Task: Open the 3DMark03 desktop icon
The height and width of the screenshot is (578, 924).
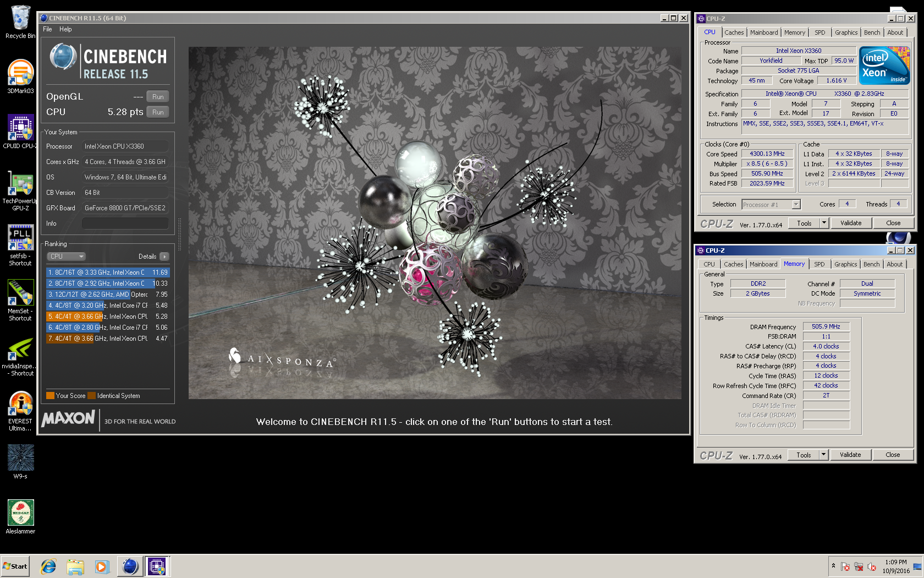Action: pyautogui.click(x=20, y=77)
